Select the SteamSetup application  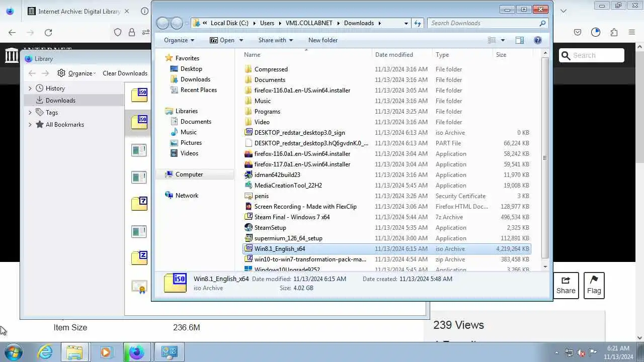pos(270,228)
